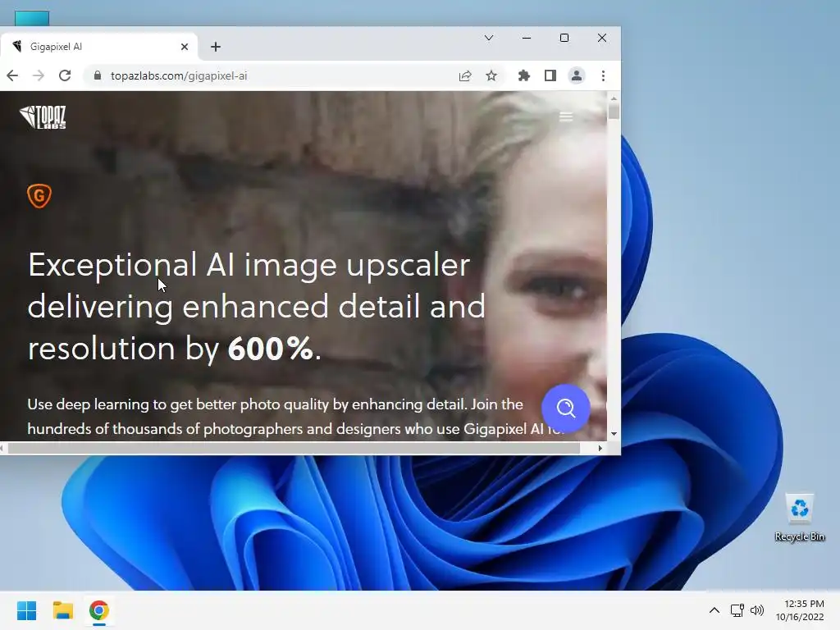This screenshot has width=840, height=630.
Task: Open the hamburger menu on Topaz page
Action: [566, 116]
